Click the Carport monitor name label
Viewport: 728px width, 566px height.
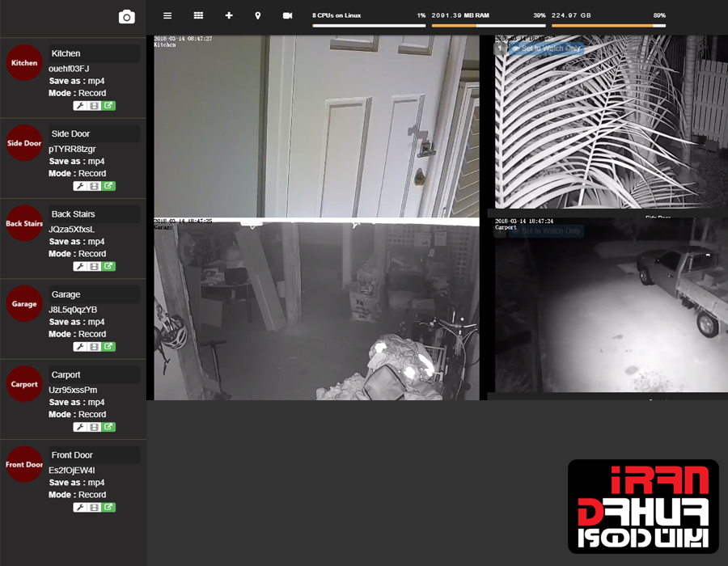(x=94, y=374)
